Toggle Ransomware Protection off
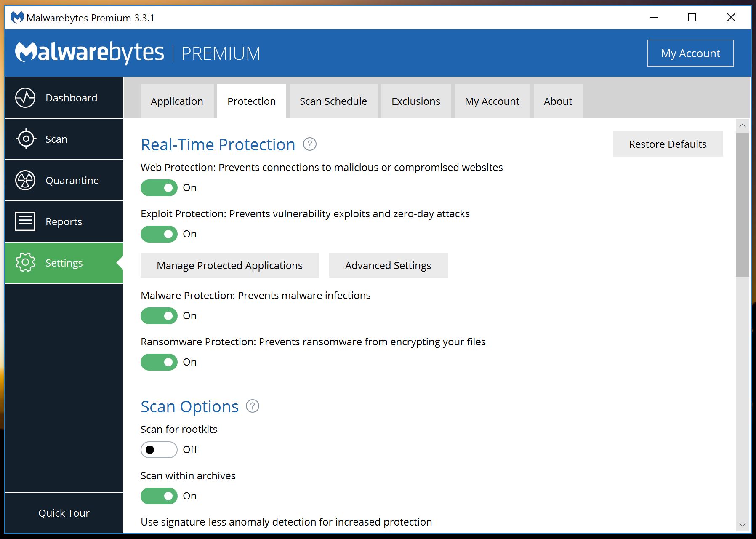Screen dimensions: 756x539 coord(159,362)
